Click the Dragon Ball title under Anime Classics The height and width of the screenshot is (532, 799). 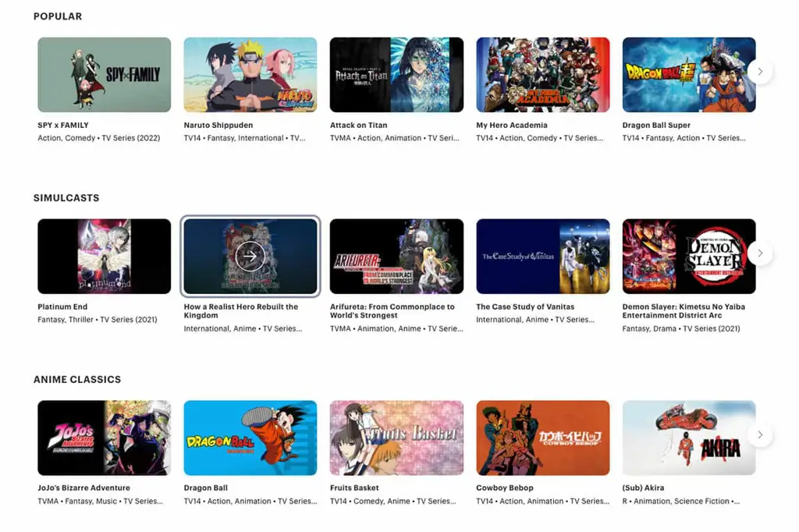point(205,488)
